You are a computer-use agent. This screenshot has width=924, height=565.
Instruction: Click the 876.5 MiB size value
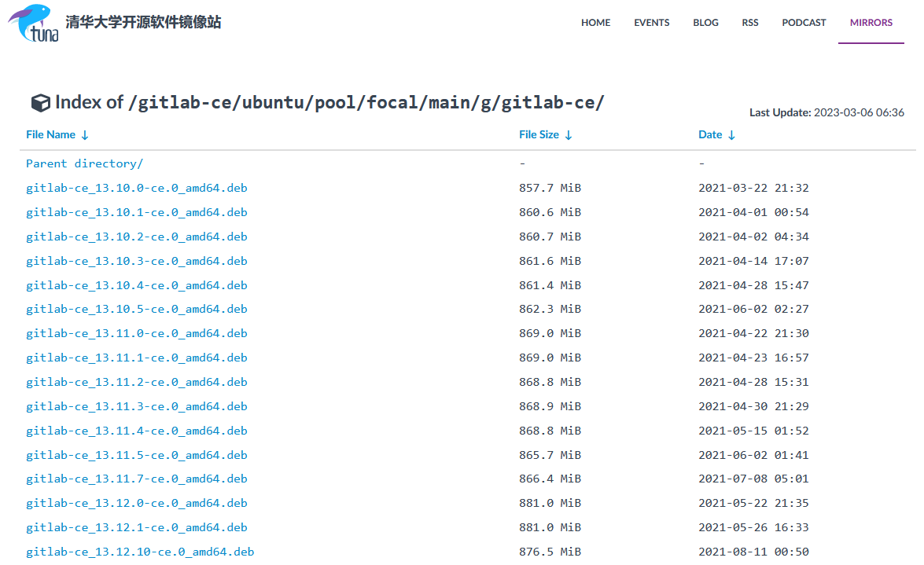click(x=550, y=552)
